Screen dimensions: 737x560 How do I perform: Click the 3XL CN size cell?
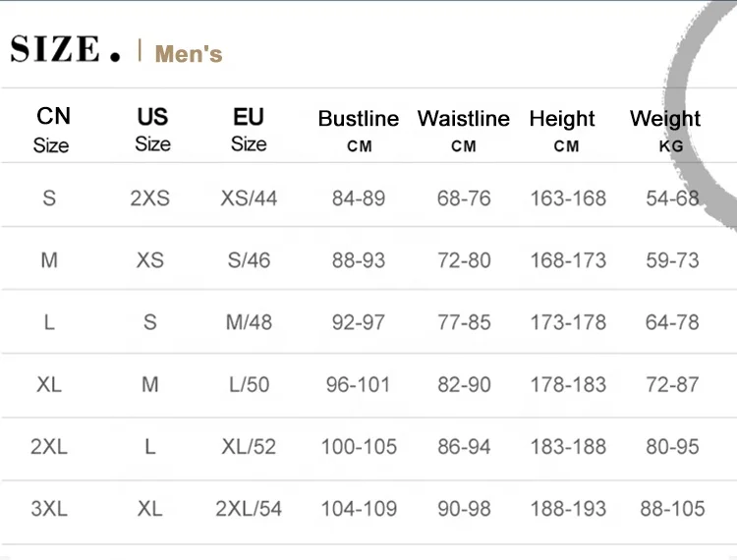pos(49,509)
